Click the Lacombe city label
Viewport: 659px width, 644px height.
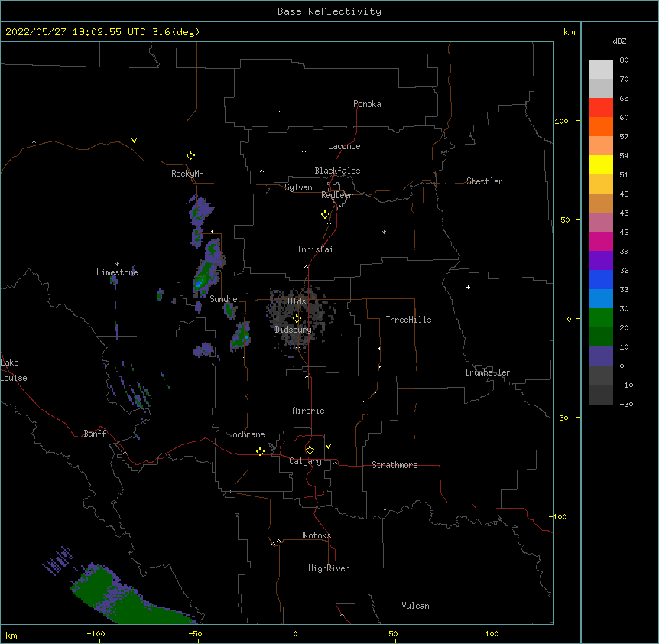[344, 146]
